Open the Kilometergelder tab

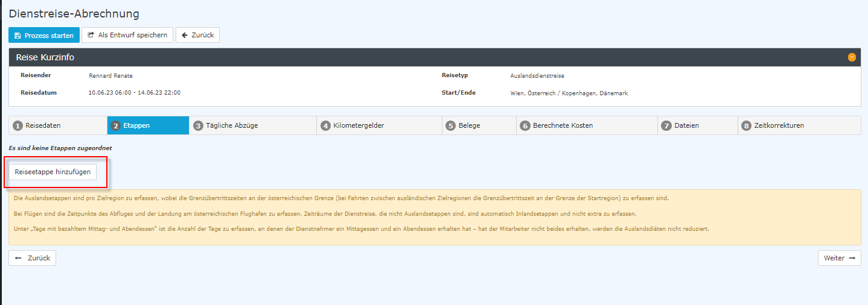tap(379, 125)
